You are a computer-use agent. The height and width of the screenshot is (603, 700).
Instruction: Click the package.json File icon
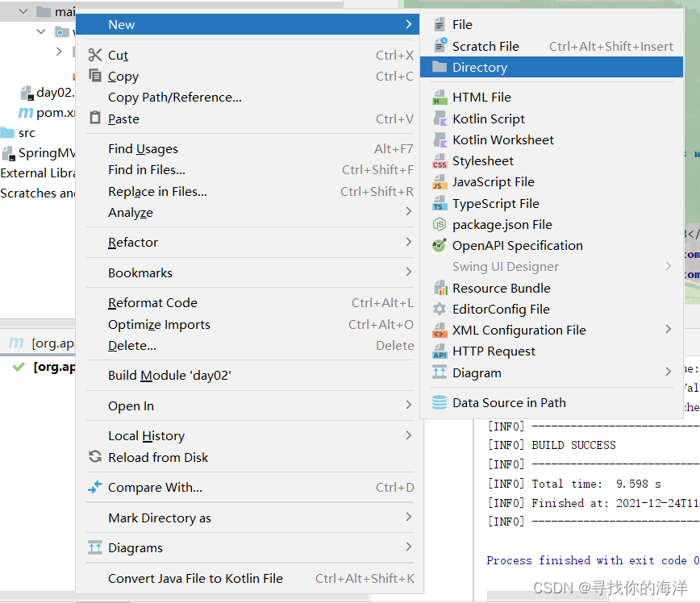(x=440, y=224)
